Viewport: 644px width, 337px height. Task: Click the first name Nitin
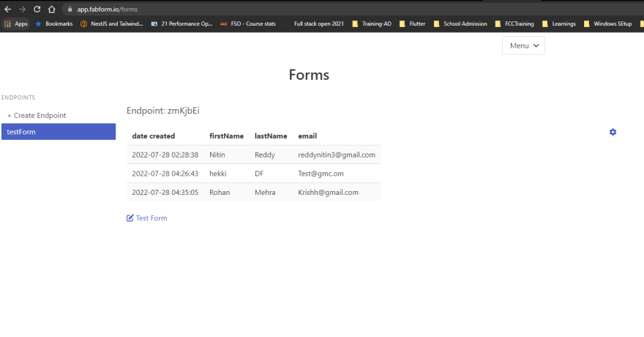point(217,155)
